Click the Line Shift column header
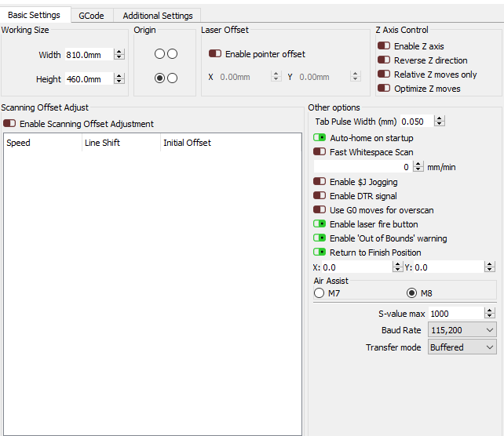504x436 pixels. (121, 143)
